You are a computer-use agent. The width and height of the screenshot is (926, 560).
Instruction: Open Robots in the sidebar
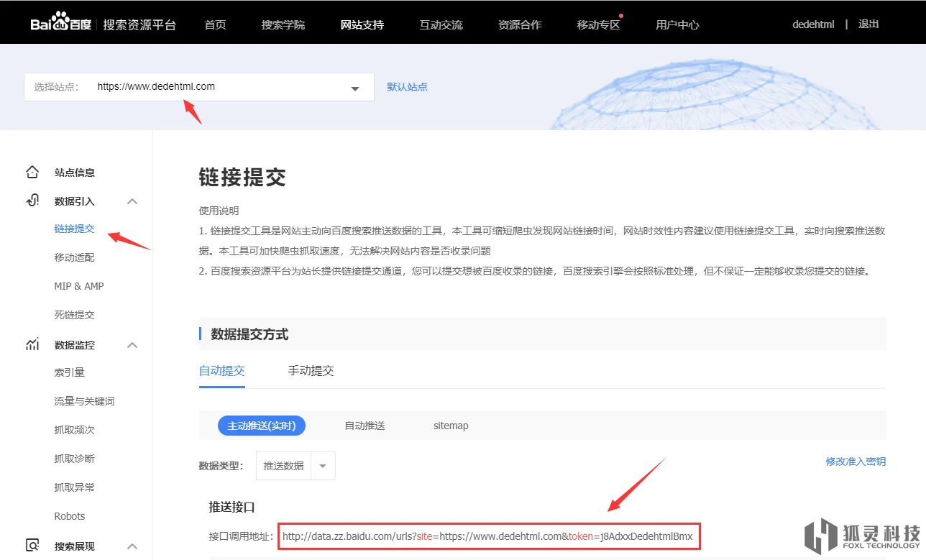click(70, 516)
